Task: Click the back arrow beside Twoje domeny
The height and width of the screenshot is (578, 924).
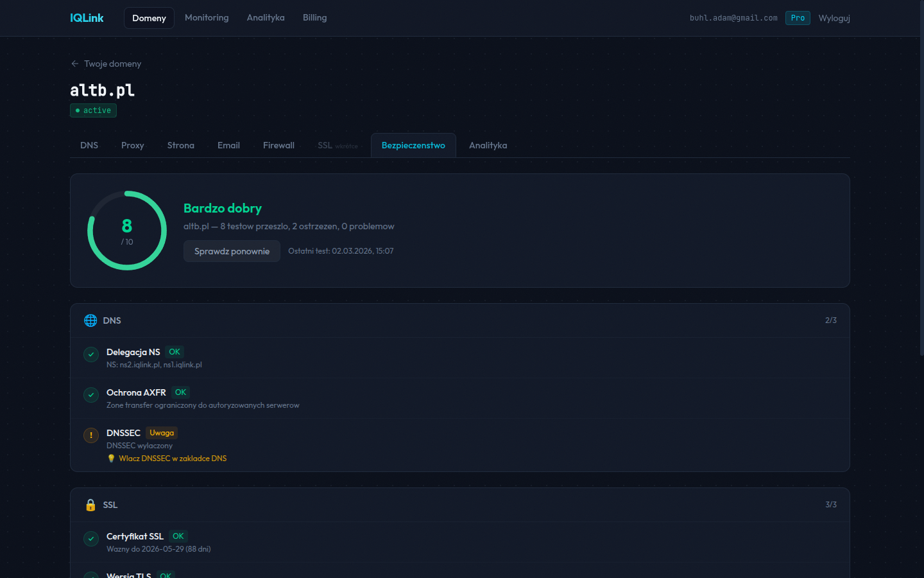Action: click(x=75, y=64)
